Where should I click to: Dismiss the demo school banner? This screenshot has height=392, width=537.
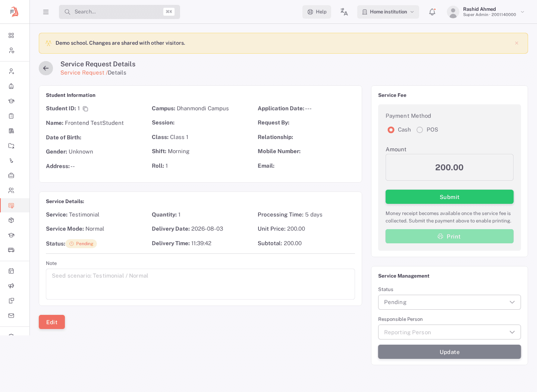coord(516,43)
